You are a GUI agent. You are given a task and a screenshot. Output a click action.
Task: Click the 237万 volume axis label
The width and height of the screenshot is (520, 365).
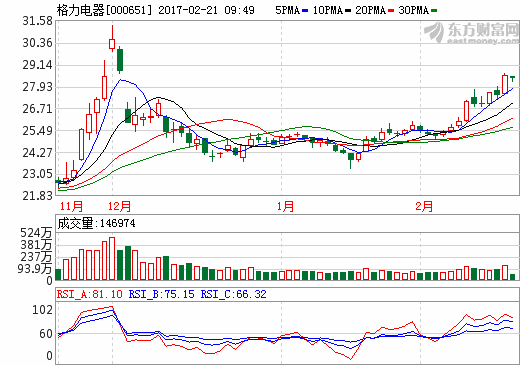click(x=36, y=257)
